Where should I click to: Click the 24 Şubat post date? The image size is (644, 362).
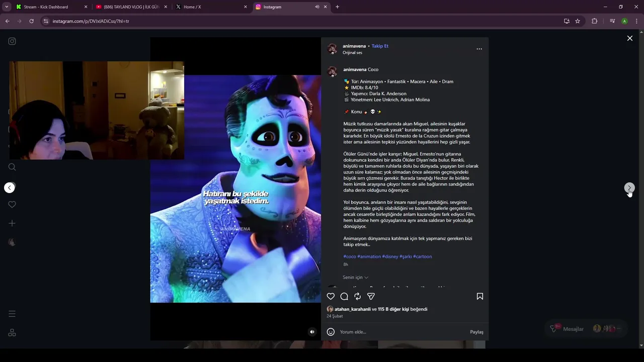(x=335, y=316)
